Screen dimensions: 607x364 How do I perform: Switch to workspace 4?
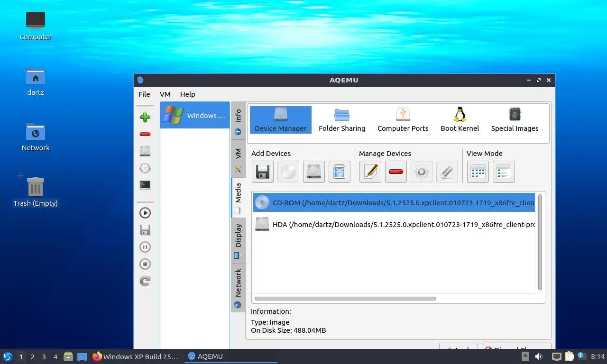55,357
